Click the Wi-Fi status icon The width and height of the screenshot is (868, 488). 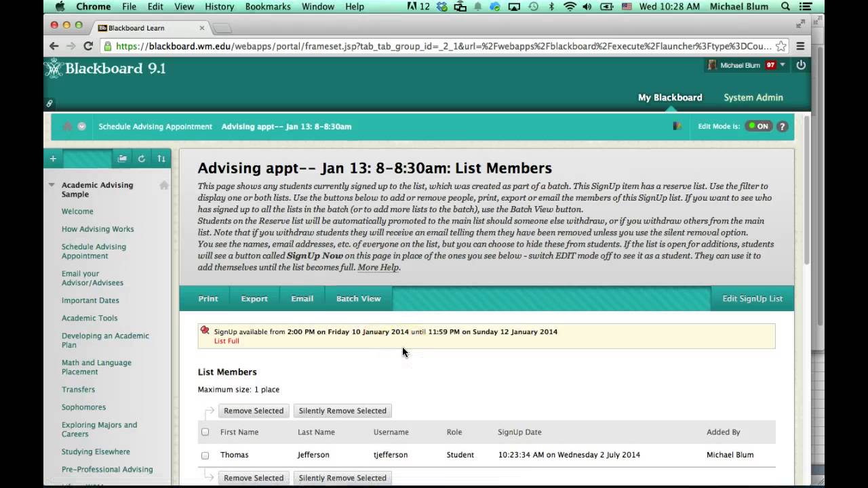570,7
